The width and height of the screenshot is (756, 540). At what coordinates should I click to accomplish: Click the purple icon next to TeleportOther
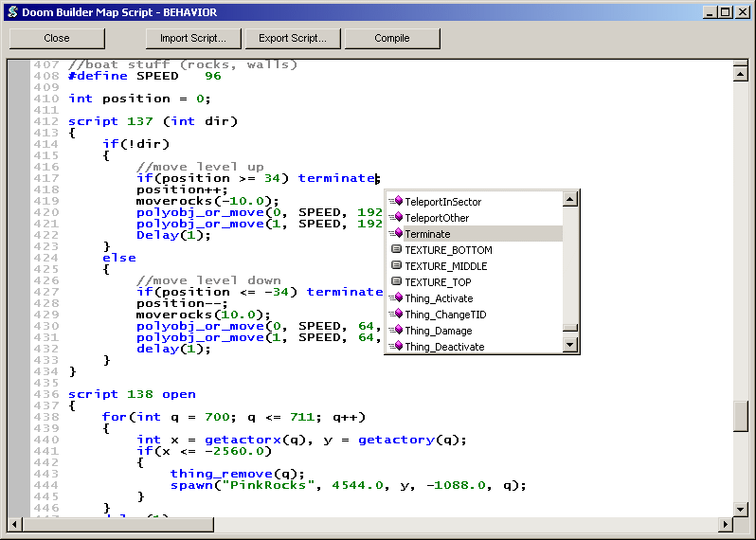coord(396,218)
